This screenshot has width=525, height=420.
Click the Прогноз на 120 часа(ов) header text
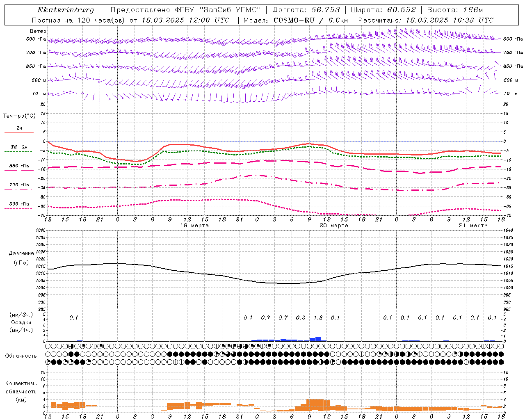tap(79, 20)
